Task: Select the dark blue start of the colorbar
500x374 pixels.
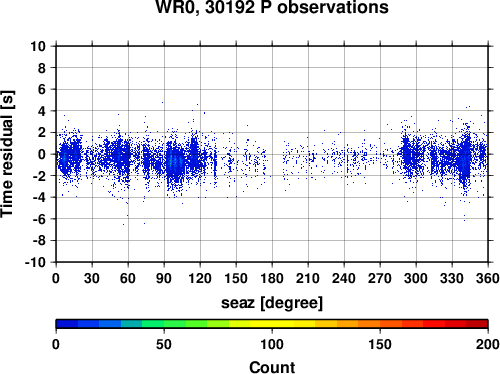Action: click(67, 324)
